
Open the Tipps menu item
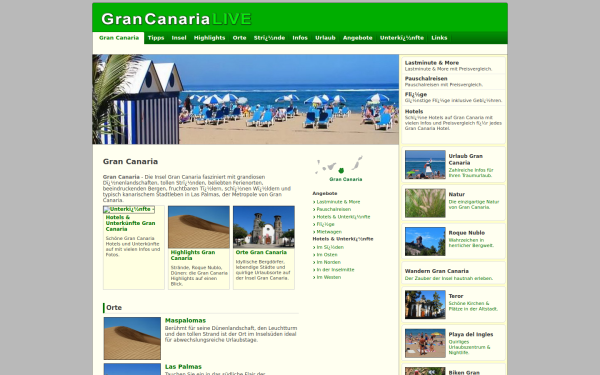pyautogui.click(x=156, y=38)
